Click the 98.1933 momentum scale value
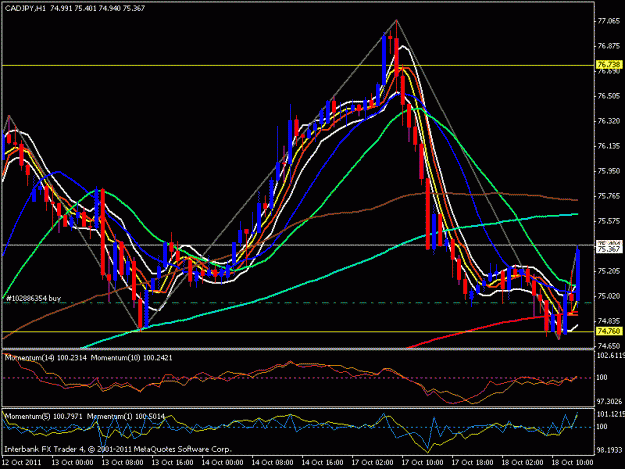This screenshot has width=625, height=469. point(609,450)
